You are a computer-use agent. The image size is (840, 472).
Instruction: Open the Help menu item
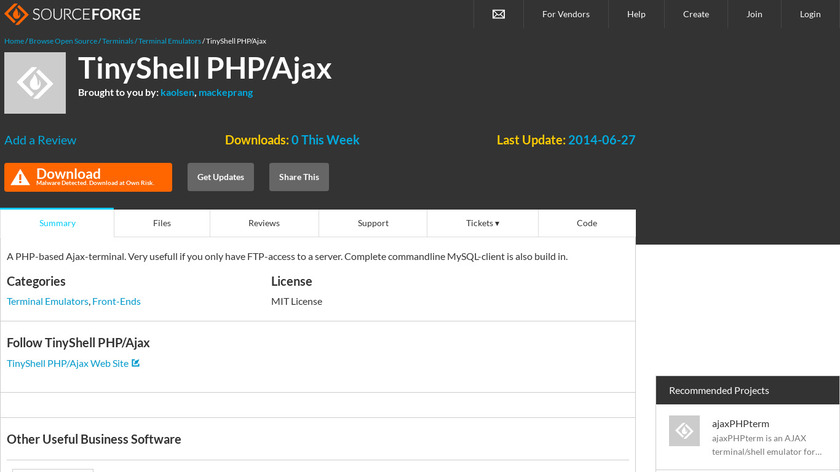(636, 14)
